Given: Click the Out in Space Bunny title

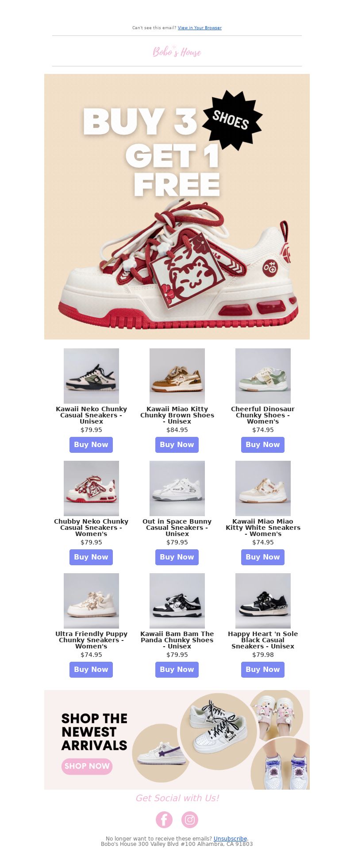Looking at the screenshot, I should click(x=177, y=528).
